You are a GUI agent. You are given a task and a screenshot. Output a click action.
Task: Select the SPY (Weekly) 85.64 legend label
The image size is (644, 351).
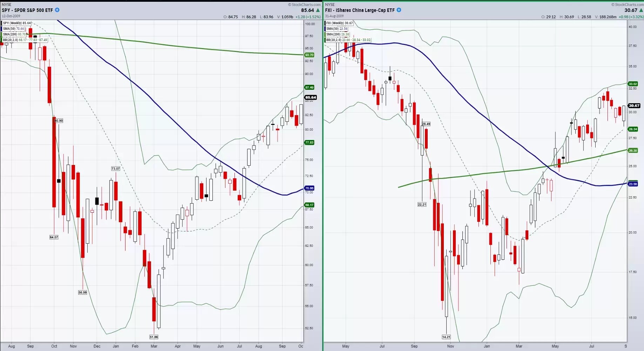pos(17,23)
